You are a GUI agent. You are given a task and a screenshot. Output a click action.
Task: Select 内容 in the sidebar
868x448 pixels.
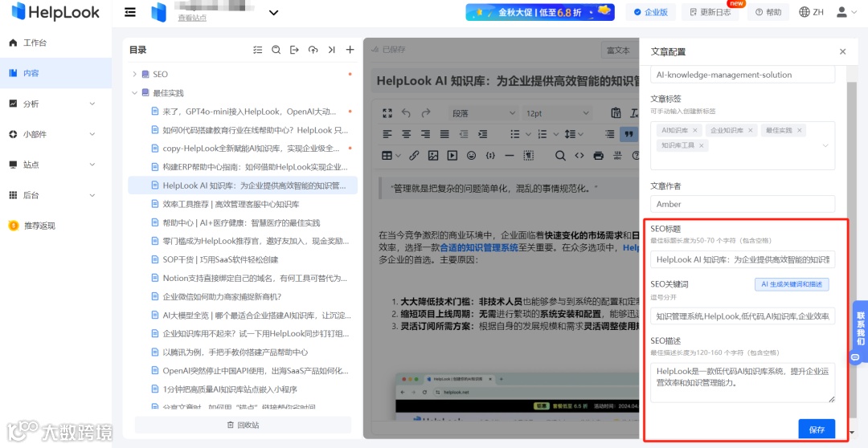coord(56,73)
